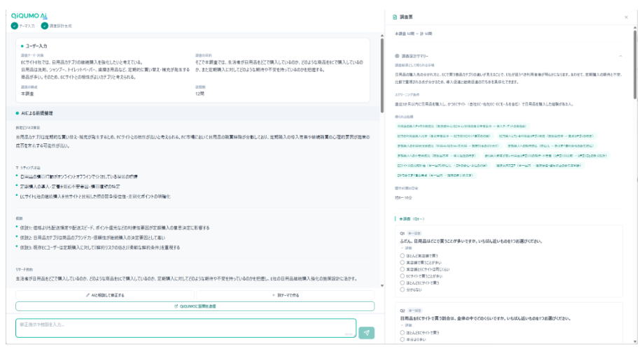Click the Q2 question text 日用品をECサイトで買う割合
644x351 pixels.
486,318
